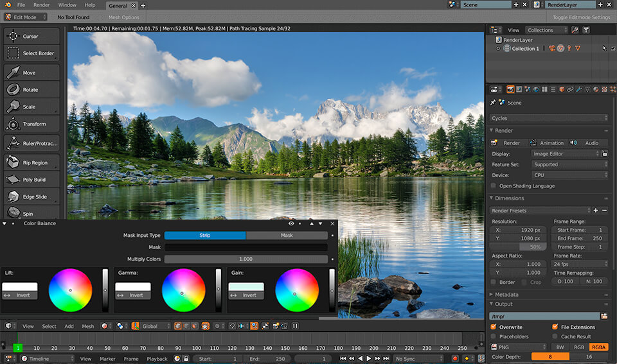Click the pin icon beside Scene
Screen dimensions: 617x364
coord(493,102)
